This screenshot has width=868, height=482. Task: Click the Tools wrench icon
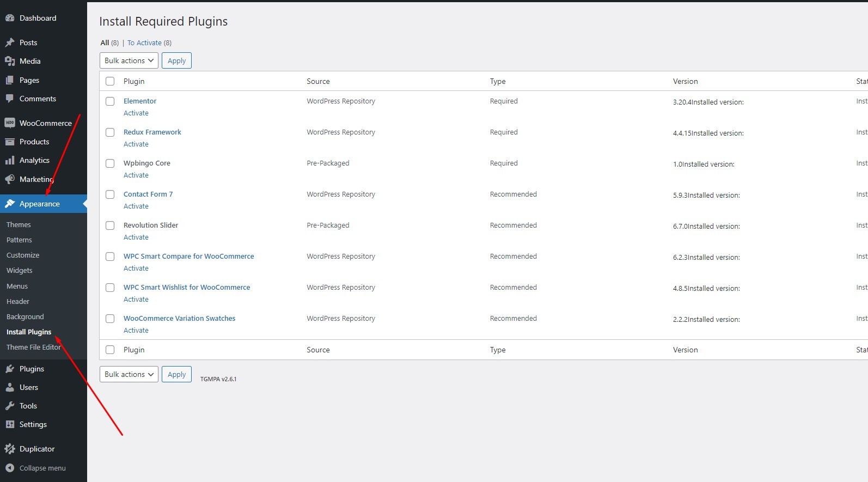click(x=10, y=406)
